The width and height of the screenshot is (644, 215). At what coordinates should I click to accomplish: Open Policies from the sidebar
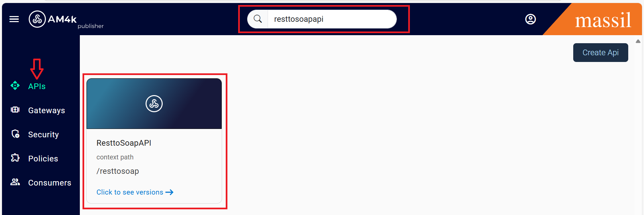pos(43,159)
